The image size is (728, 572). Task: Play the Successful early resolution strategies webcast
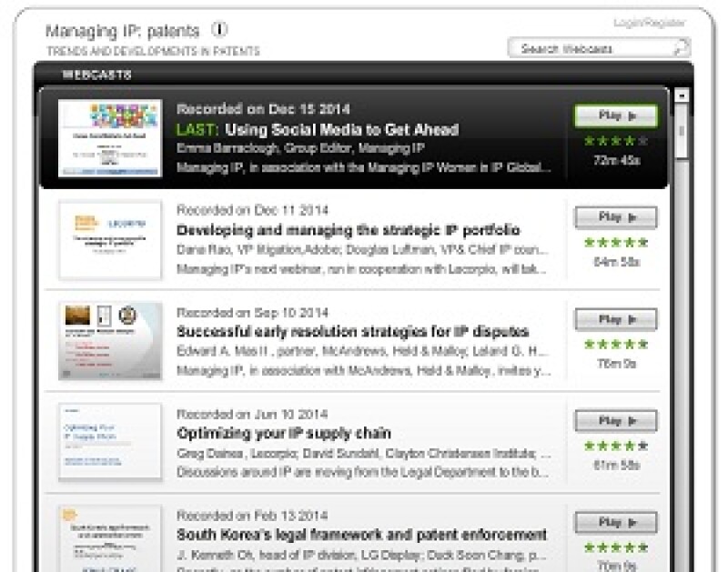[616, 319]
